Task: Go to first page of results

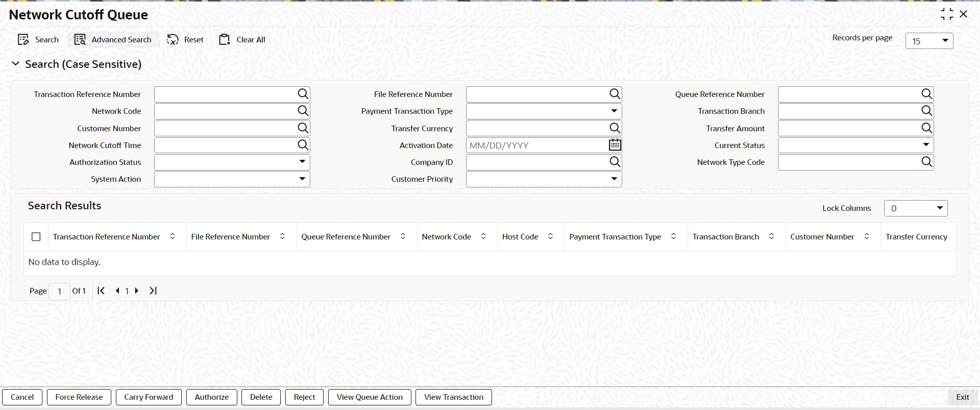Action: pyautogui.click(x=101, y=291)
